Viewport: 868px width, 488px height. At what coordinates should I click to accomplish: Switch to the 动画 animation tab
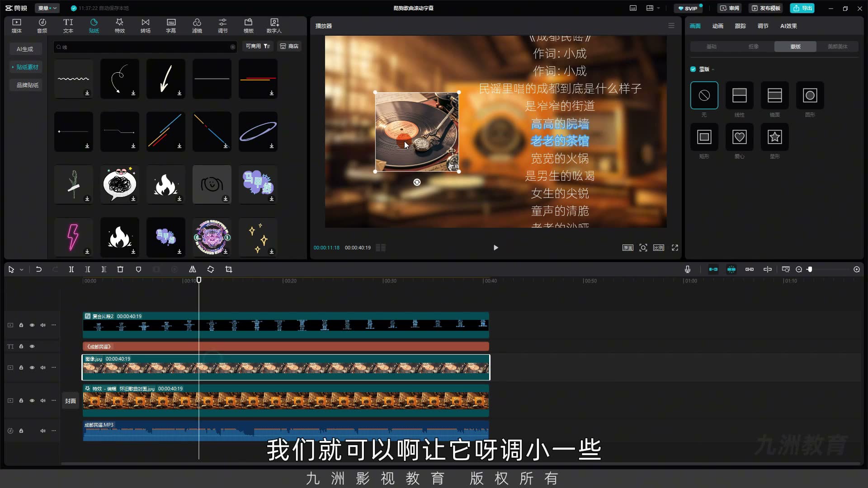pos(718,26)
